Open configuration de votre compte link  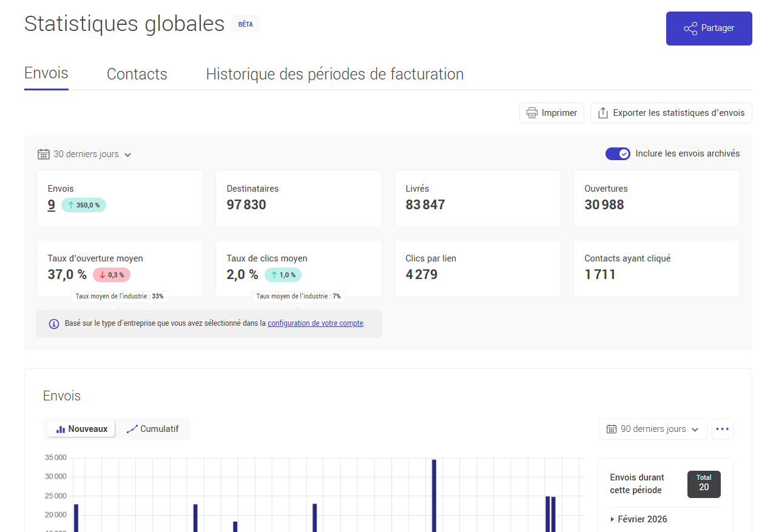(x=315, y=323)
